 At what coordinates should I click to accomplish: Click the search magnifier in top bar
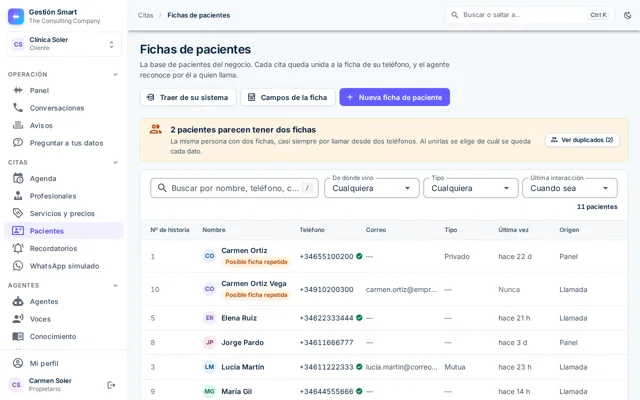[455, 15]
